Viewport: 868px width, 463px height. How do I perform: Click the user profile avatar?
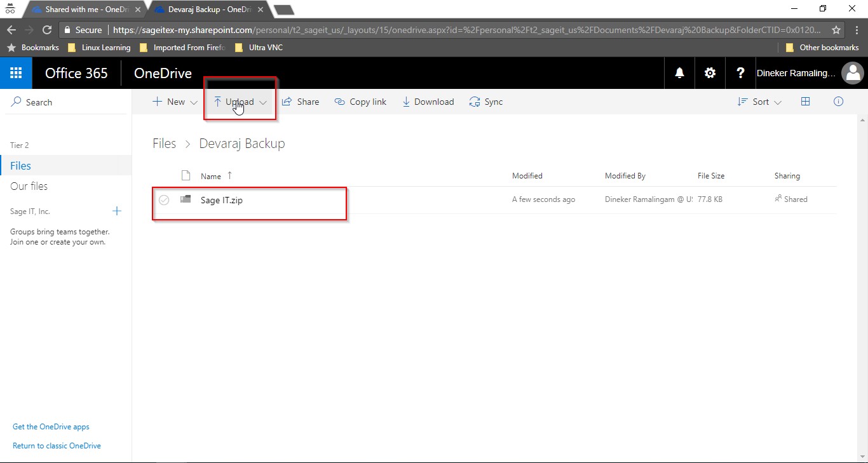pyautogui.click(x=852, y=73)
